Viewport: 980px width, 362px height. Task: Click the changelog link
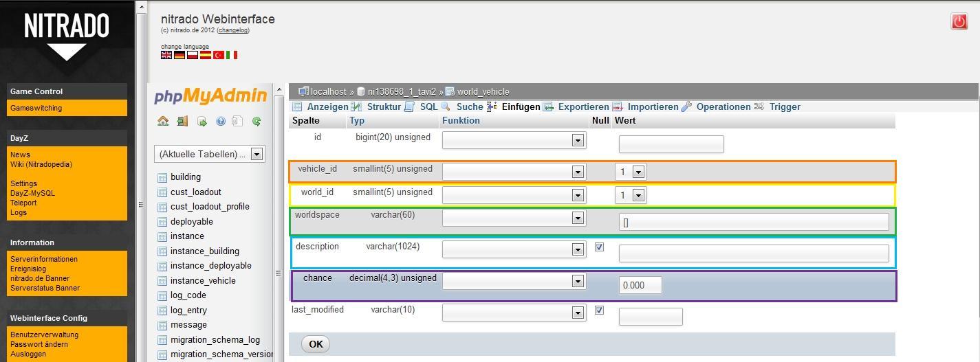click(233, 30)
